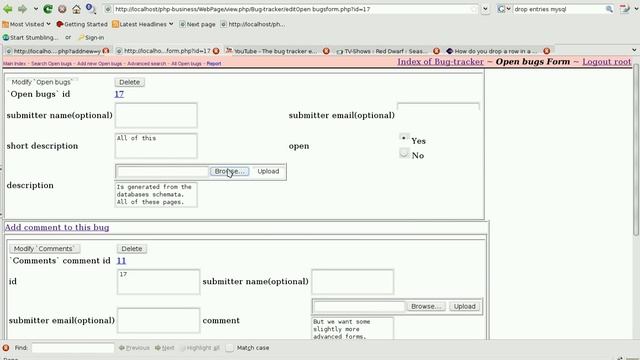Open the back/forward history dropdown arrow

[x=36, y=9]
